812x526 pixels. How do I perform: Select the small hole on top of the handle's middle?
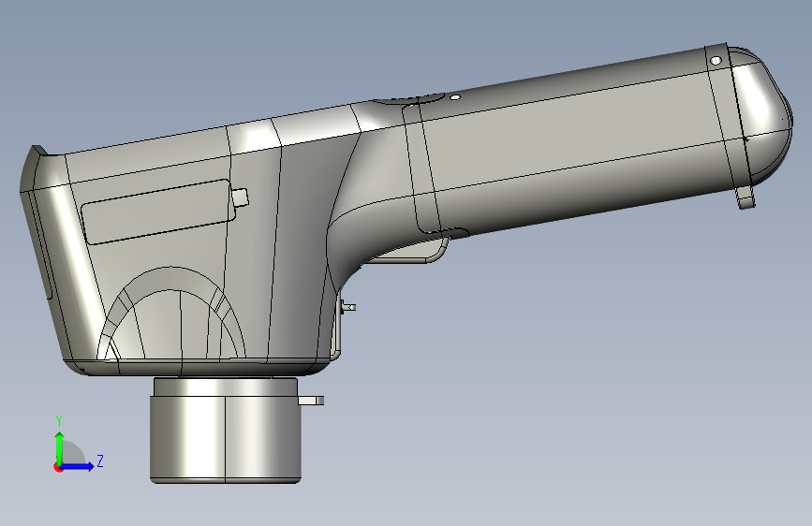[x=454, y=96]
